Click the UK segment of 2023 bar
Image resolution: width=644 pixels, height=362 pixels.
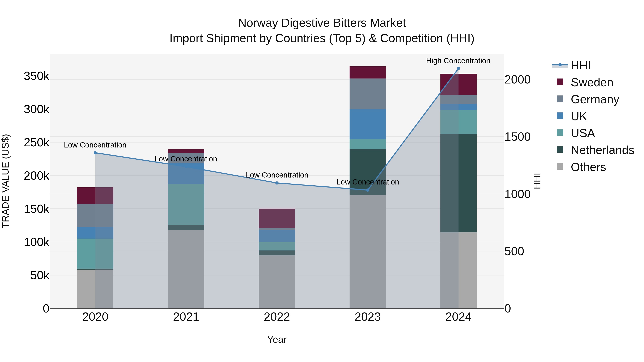(367, 124)
